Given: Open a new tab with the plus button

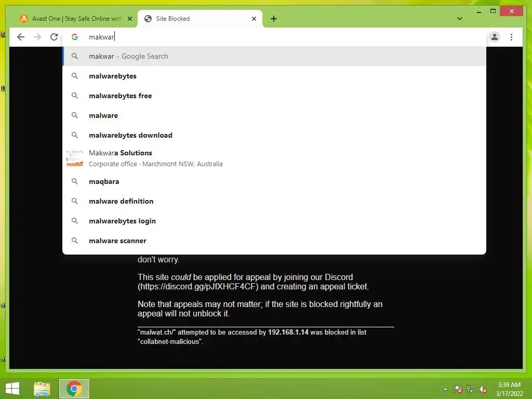Looking at the screenshot, I should [274, 19].
